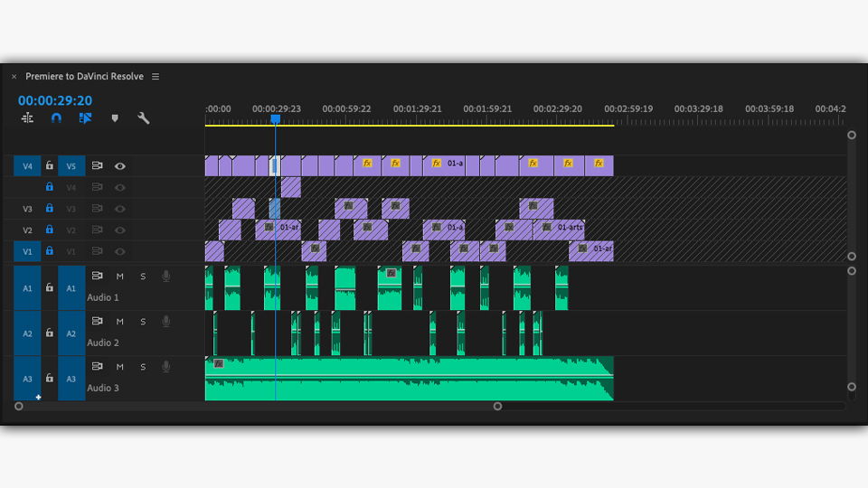Solo Audio 1 with S button

click(143, 277)
